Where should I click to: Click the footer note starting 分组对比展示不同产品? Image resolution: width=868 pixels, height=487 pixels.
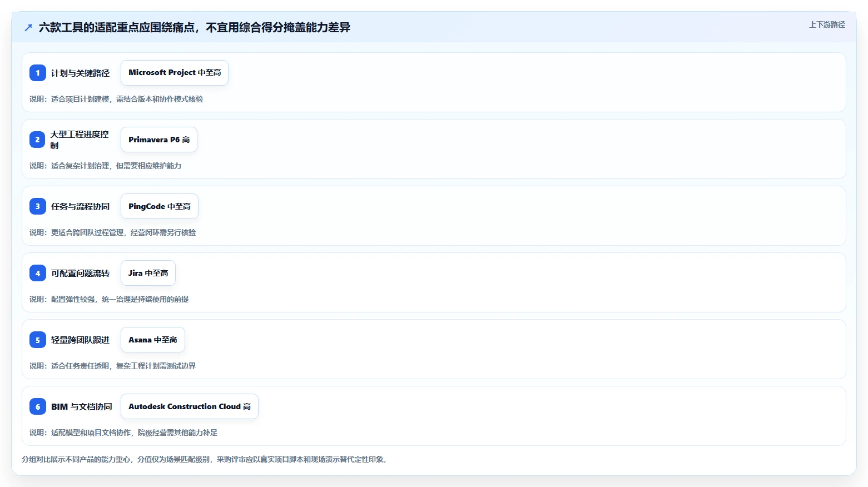205,459
